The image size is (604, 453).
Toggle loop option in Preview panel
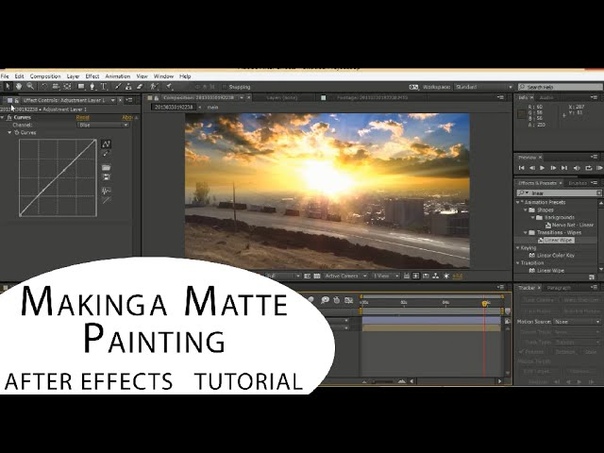point(588,168)
